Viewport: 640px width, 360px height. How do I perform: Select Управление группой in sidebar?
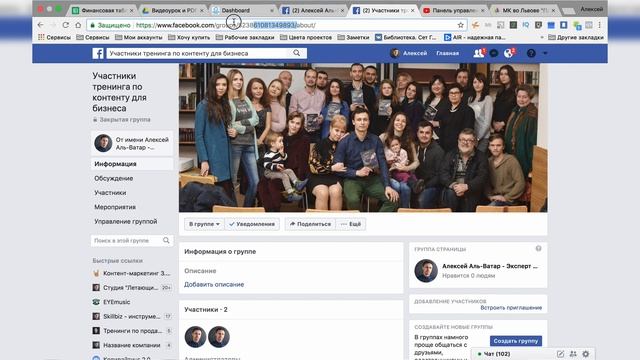click(x=126, y=221)
